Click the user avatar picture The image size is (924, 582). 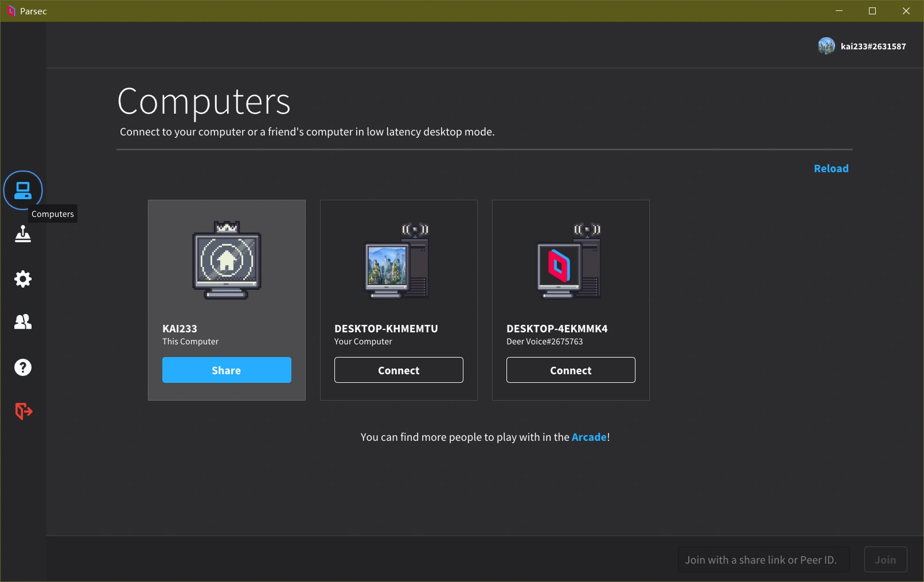pyautogui.click(x=826, y=46)
